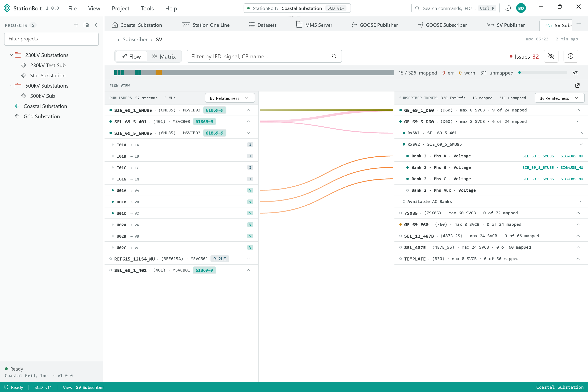
Task: Open the File menu
Action: (72, 8)
